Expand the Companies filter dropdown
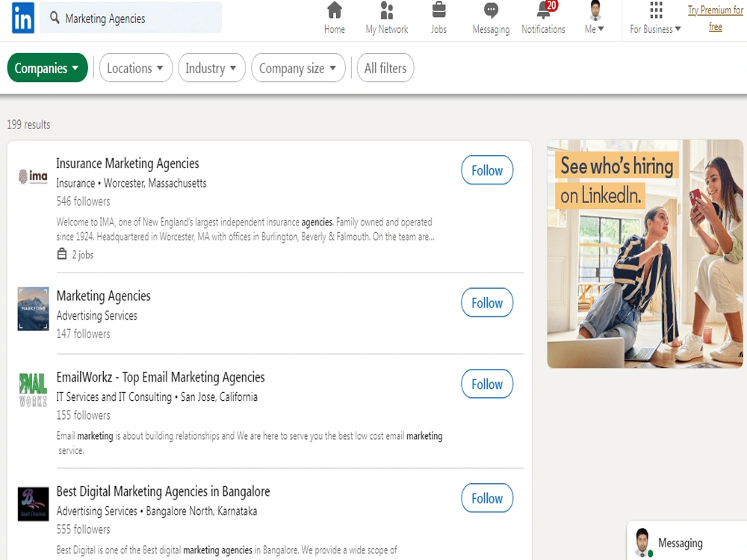Image resolution: width=747 pixels, height=560 pixels. 47,68
